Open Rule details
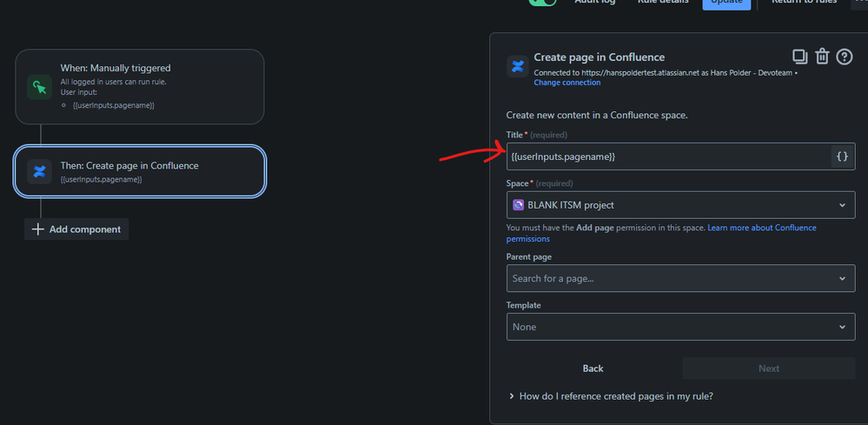Viewport: 868px width, 425px height. [663, 2]
